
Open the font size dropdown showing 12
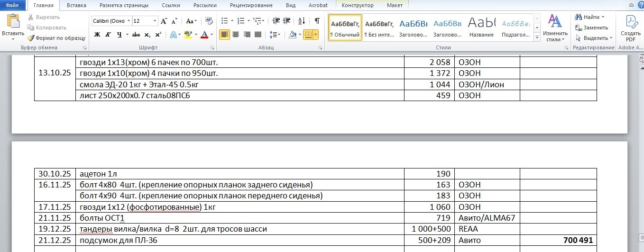[155, 21]
